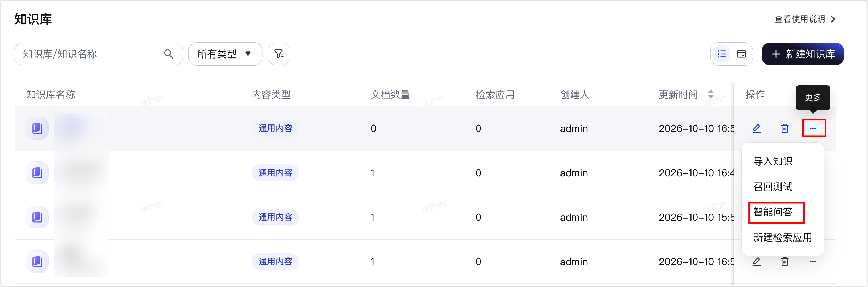Delete the first row knowledge base with 0 documents

785,128
